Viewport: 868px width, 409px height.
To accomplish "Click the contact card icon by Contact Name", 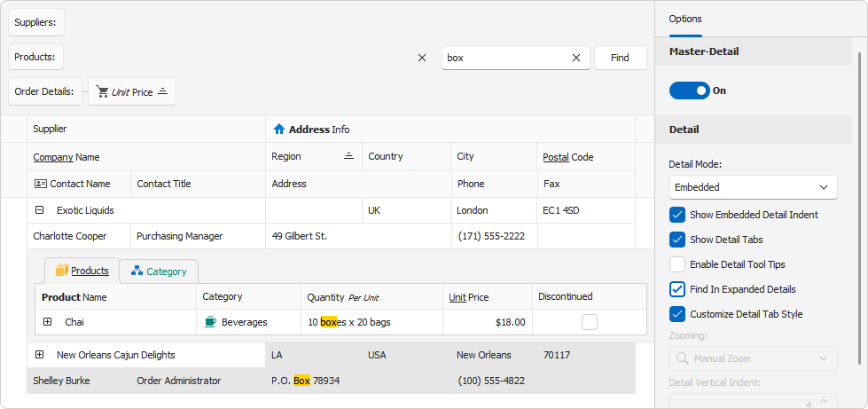I will [40, 184].
